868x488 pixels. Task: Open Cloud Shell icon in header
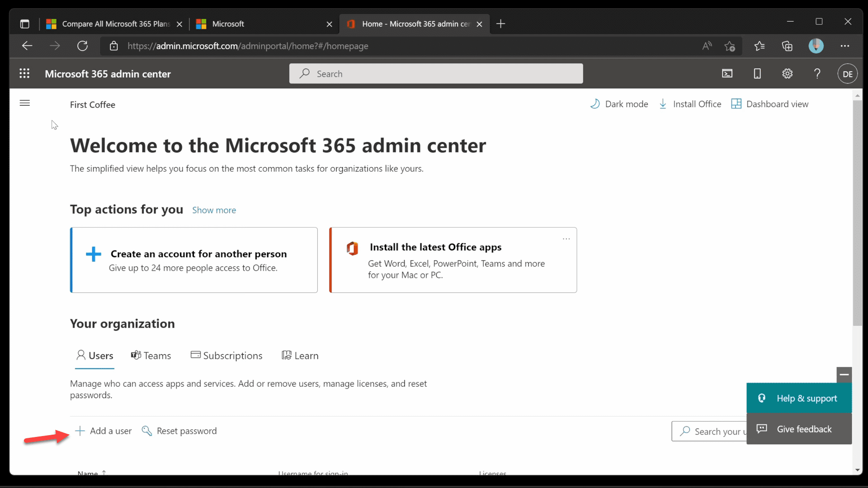(727, 74)
